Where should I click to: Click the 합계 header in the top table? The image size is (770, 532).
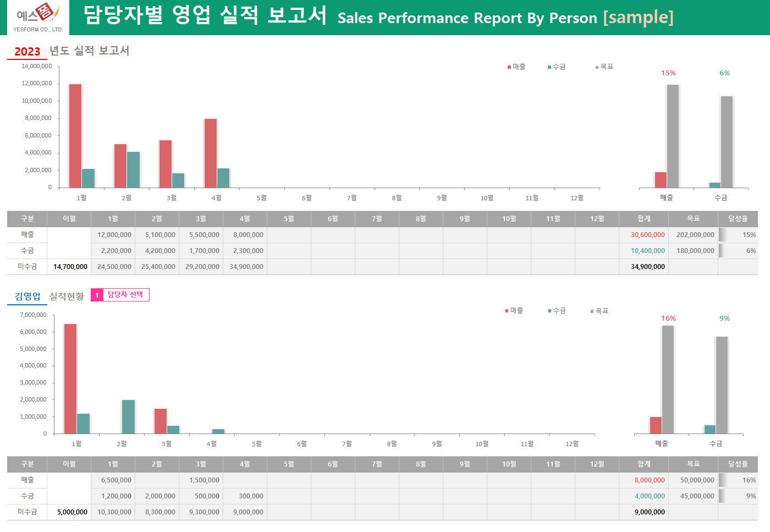tap(643, 219)
